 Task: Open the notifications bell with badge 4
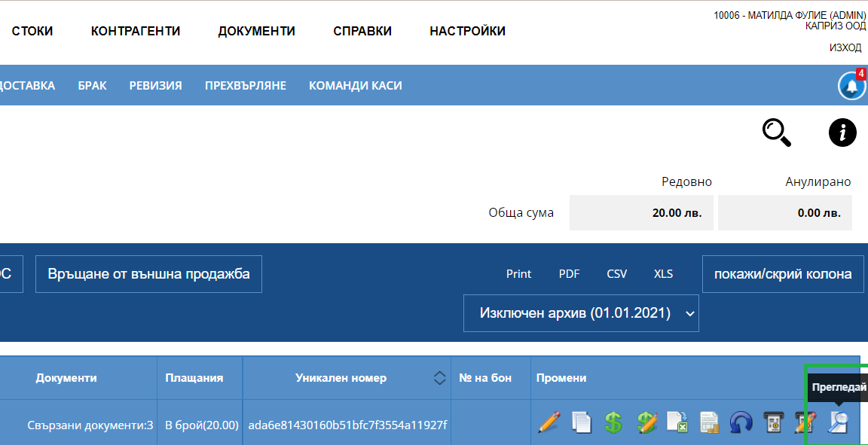pyautogui.click(x=852, y=85)
